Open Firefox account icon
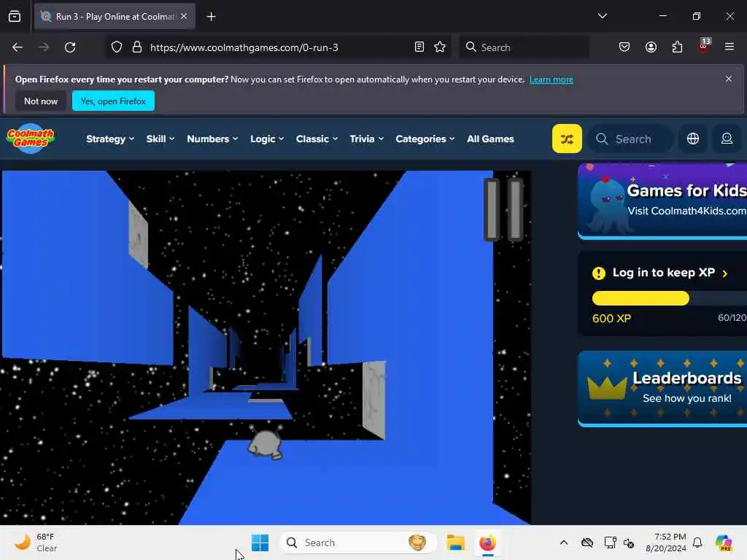This screenshot has height=560, width=747. 651,47
